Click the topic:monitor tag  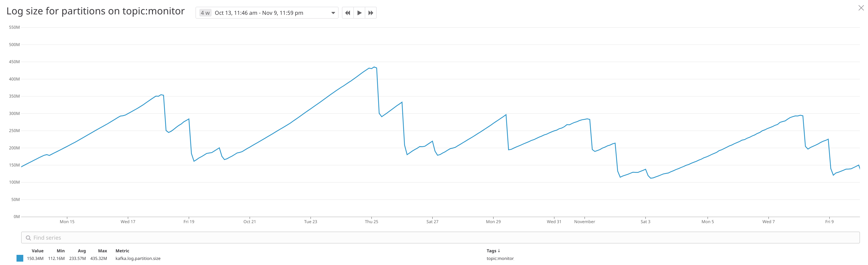pos(500,258)
